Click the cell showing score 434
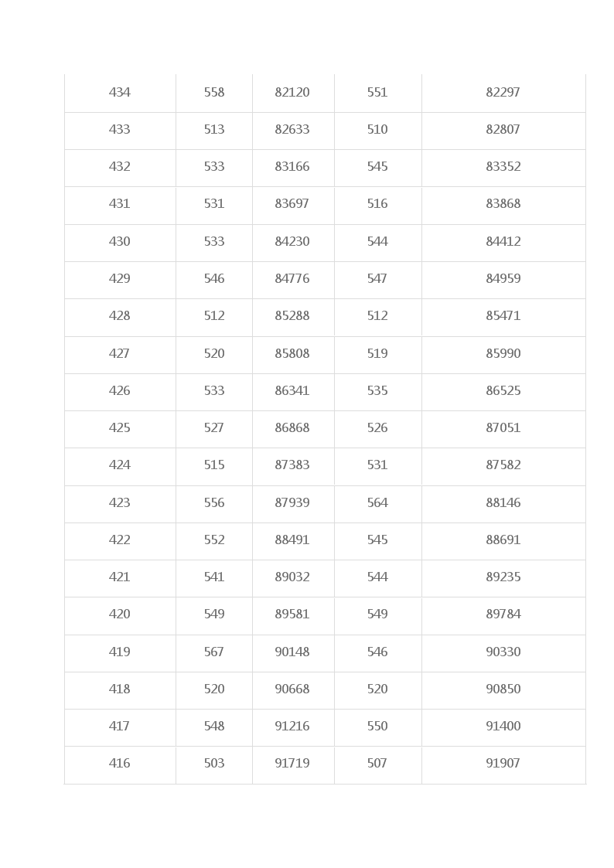 pyautogui.click(x=120, y=93)
